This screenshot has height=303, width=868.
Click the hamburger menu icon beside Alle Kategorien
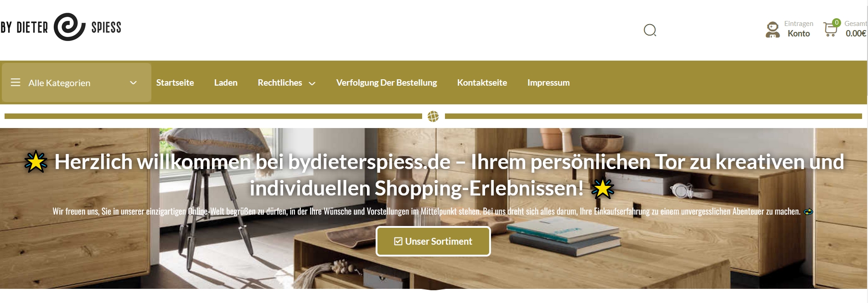pyautogui.click(x=15, y=82)
